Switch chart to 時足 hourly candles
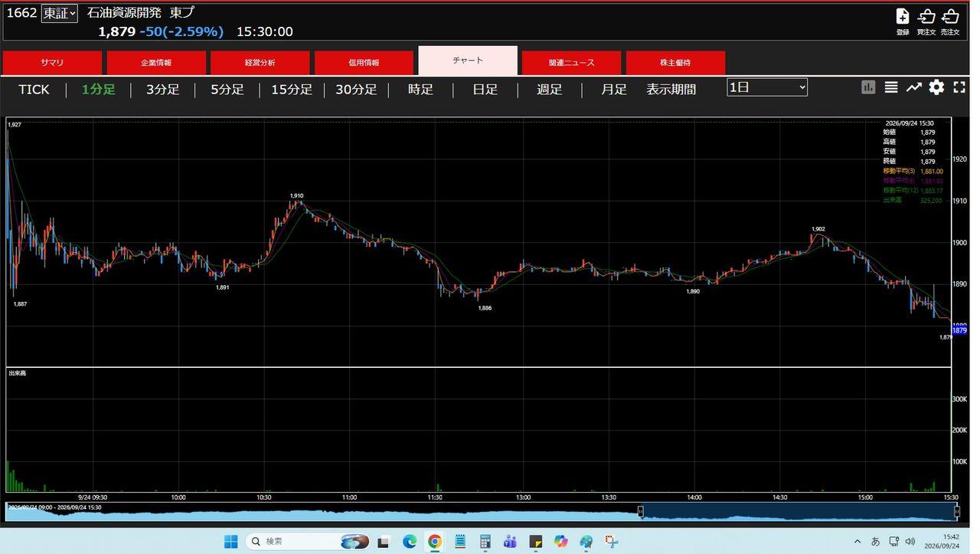This screenshot has width=980, height=554. [420, 90]
